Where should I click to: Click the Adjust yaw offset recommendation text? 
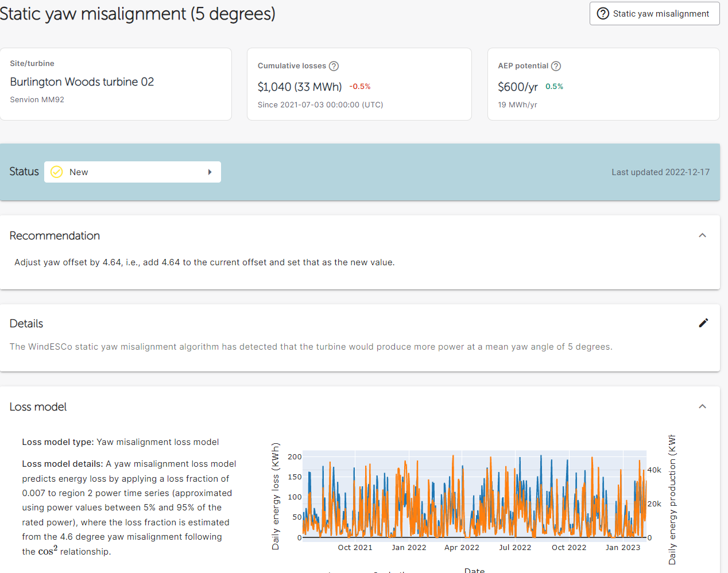(204, 262)
